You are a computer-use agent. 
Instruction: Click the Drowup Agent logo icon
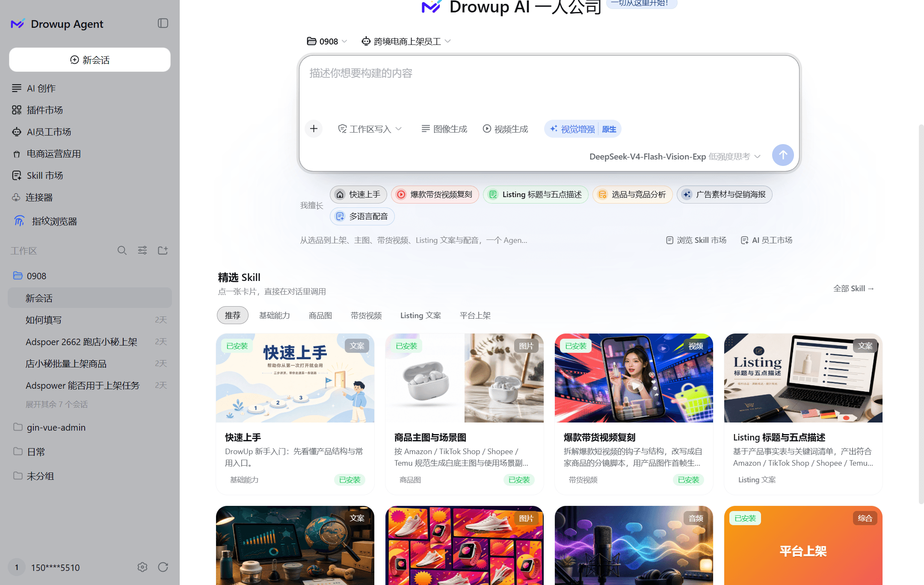click(x=18, y=24)
